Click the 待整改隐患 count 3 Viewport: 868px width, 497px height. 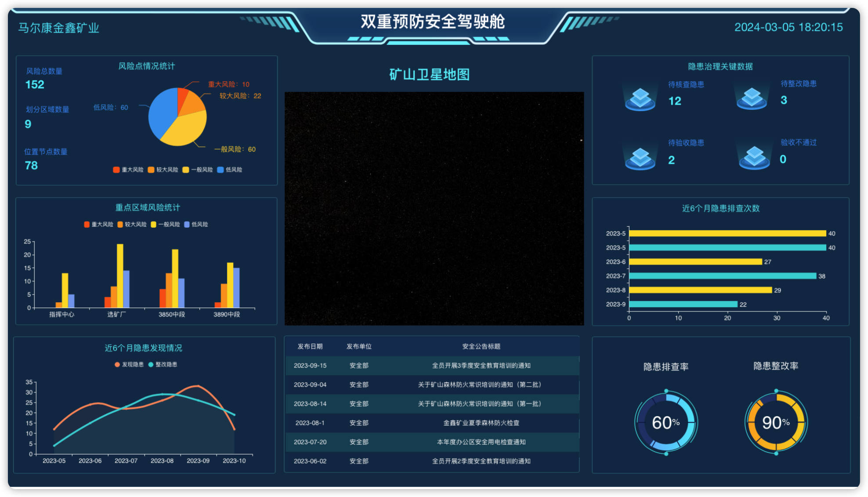784,100
